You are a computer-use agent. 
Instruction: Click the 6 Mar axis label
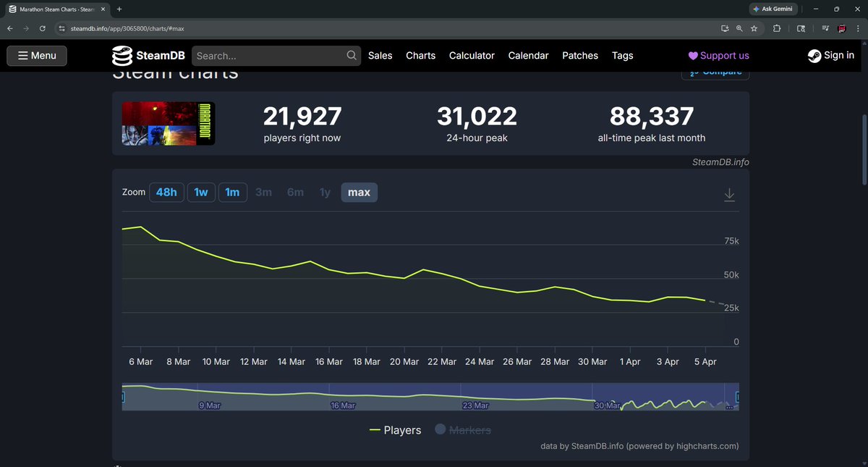tap(140, 361)
